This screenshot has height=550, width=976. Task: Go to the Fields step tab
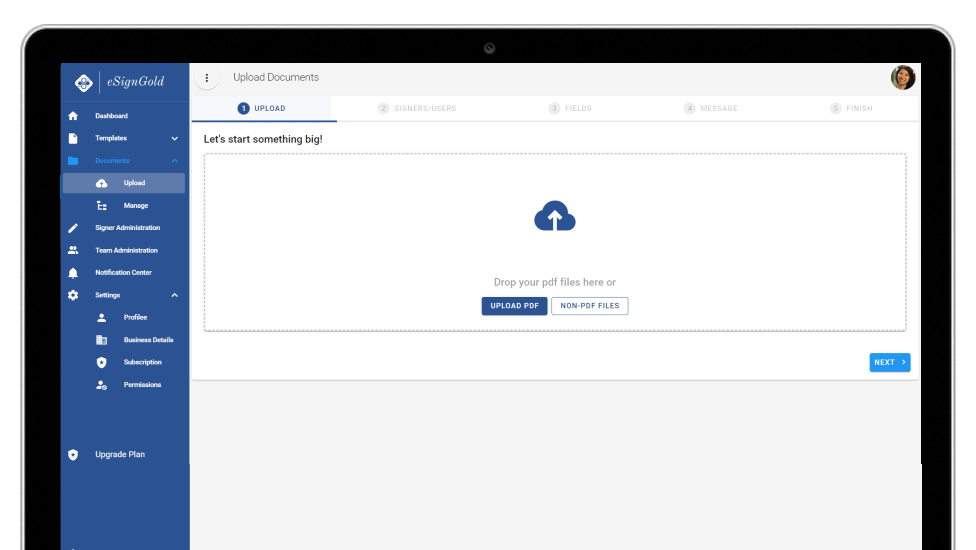coord(570,108)
